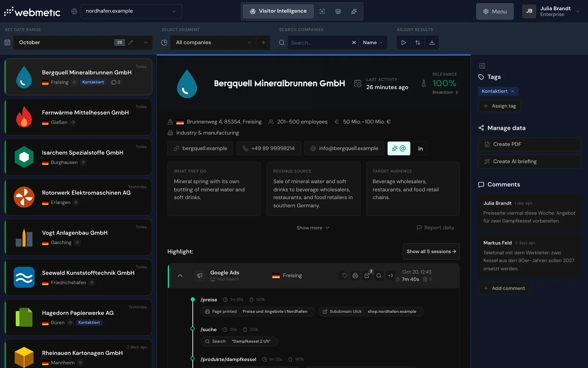
Task: Click the sort arrows icon
Action: [418, 43]
